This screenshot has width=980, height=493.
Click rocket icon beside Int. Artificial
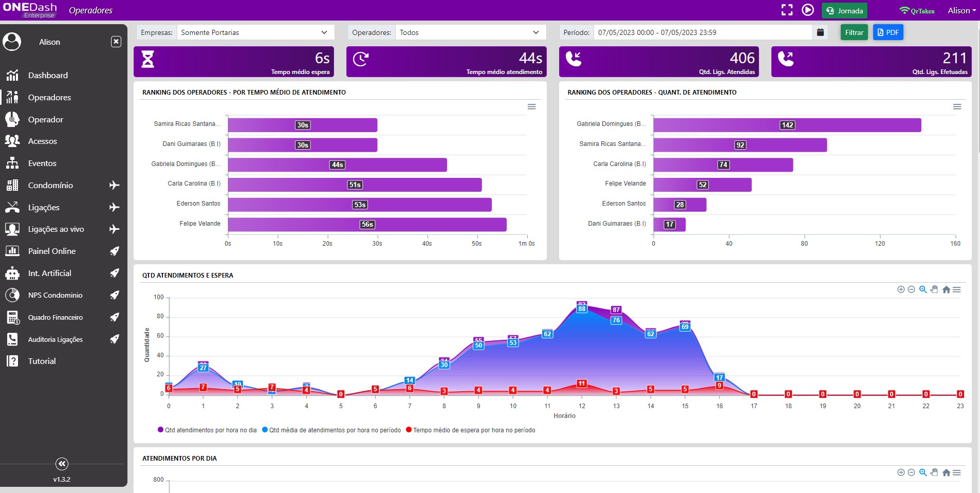(115, 273)
